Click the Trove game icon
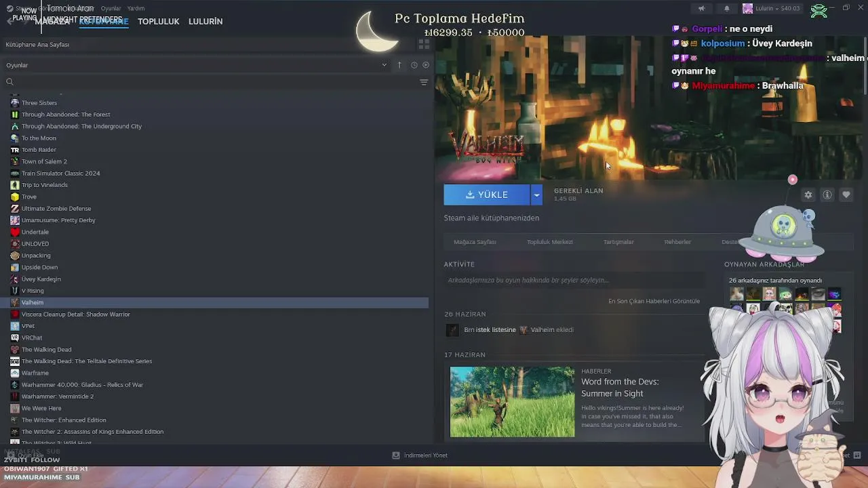868x488 pixels. click(15, 197)
